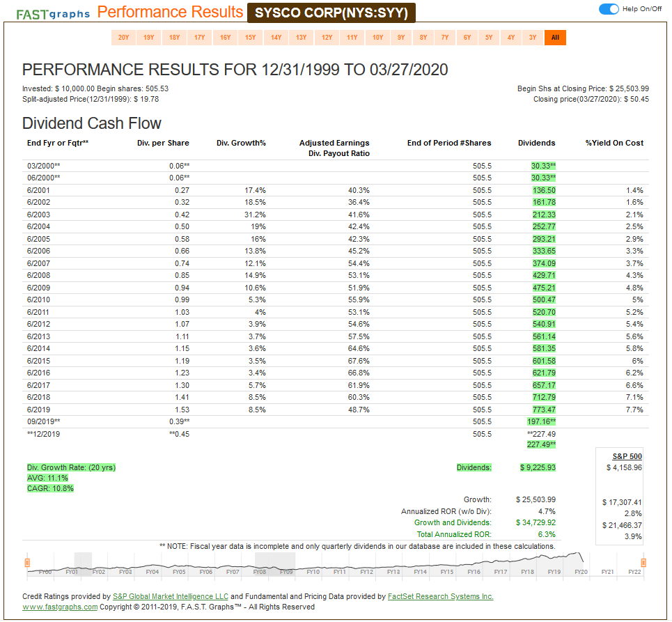The width and height of the screenshot is (672, 622).
Task: Click dividends value 500.47
Action: [x=544, y=300]
